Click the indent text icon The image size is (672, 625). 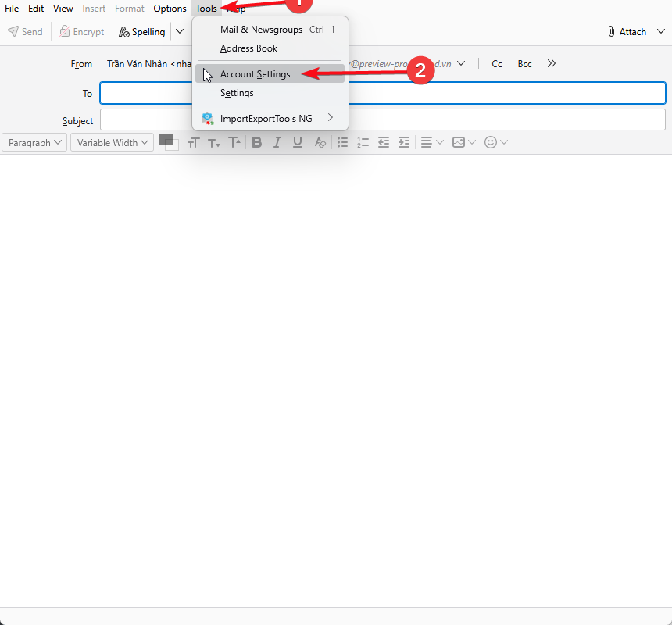coord(403,142)
